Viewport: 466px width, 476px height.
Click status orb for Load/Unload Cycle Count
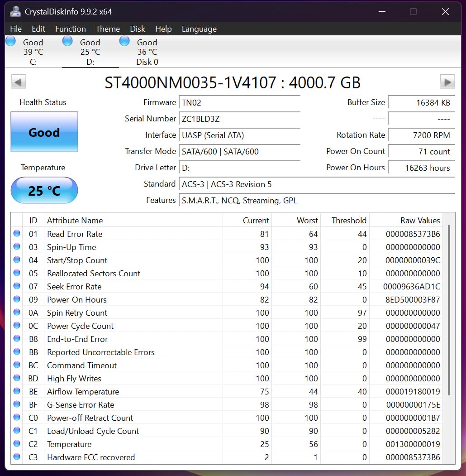point(17,430)
